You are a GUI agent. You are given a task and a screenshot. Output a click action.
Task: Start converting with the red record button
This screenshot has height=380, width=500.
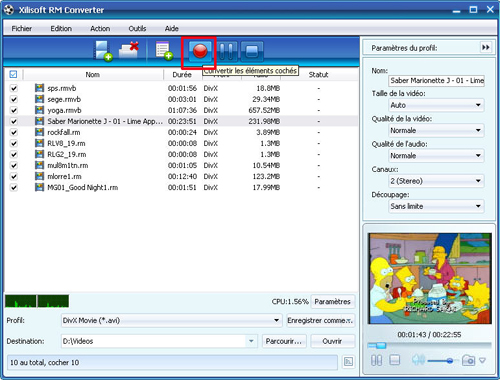tap(200, 52)
